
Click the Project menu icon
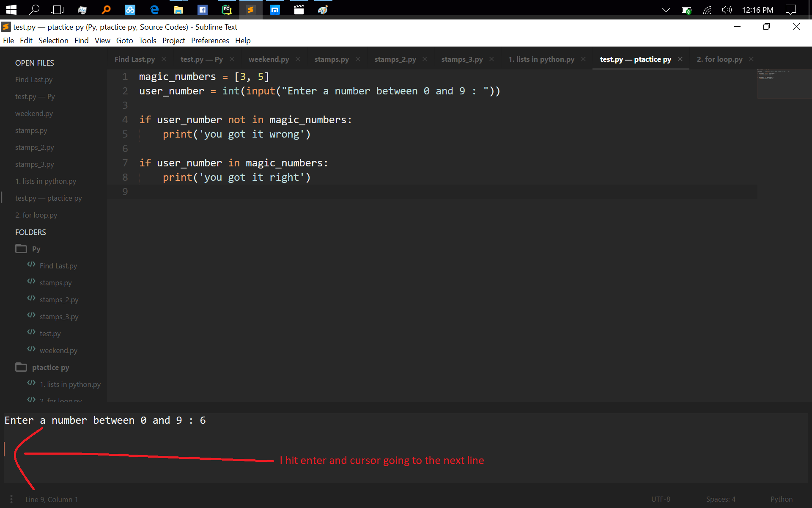(173, 40)
